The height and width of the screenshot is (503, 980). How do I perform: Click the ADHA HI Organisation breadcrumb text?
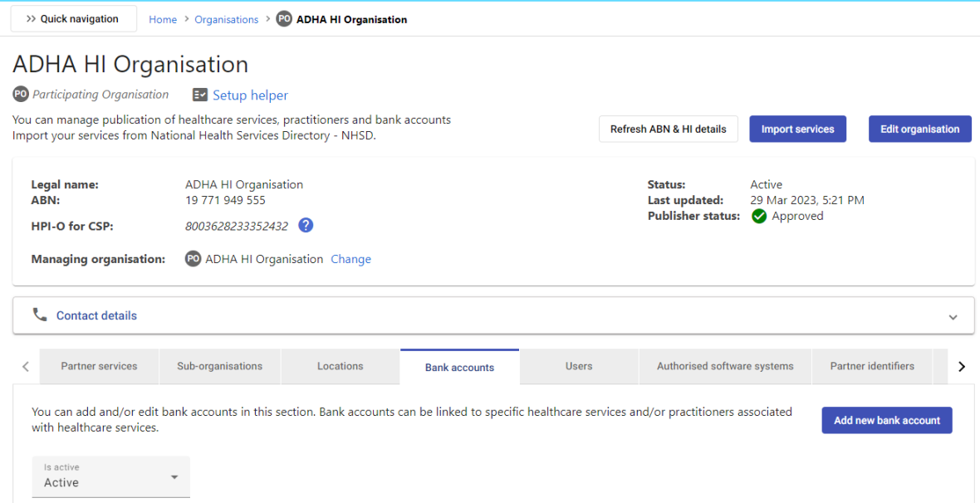pos(351,19)
